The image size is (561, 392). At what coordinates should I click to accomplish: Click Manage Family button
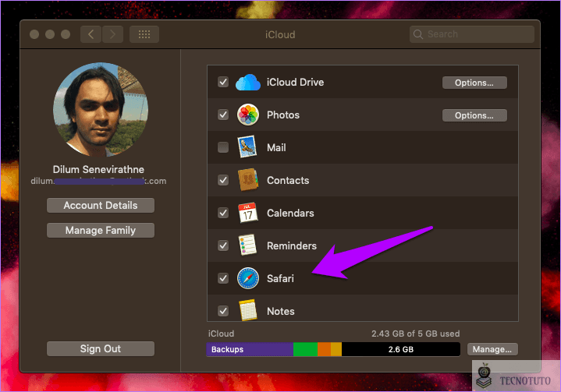101,231
